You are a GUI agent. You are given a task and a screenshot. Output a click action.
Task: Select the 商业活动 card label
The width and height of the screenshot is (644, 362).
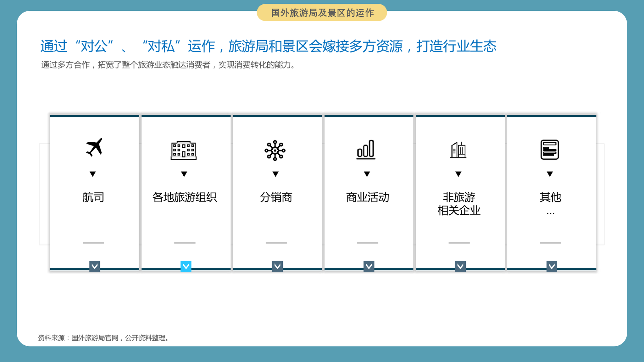pos(368,197)
